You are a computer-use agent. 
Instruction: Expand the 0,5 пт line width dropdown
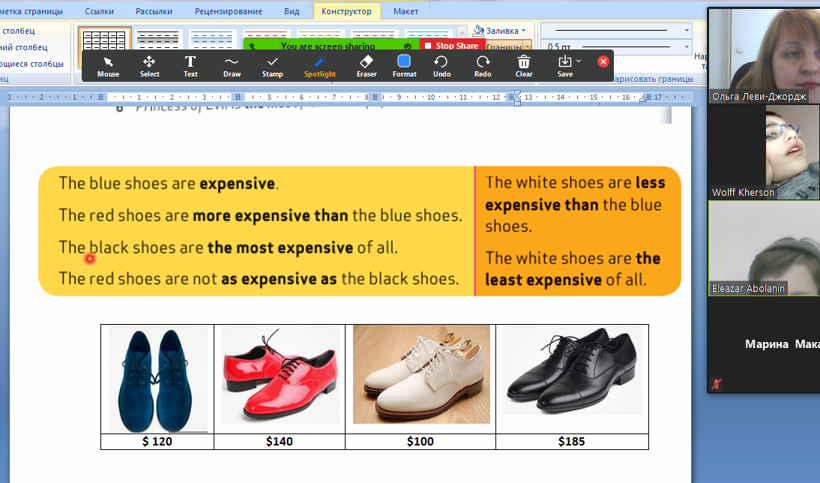pos(687,46)
